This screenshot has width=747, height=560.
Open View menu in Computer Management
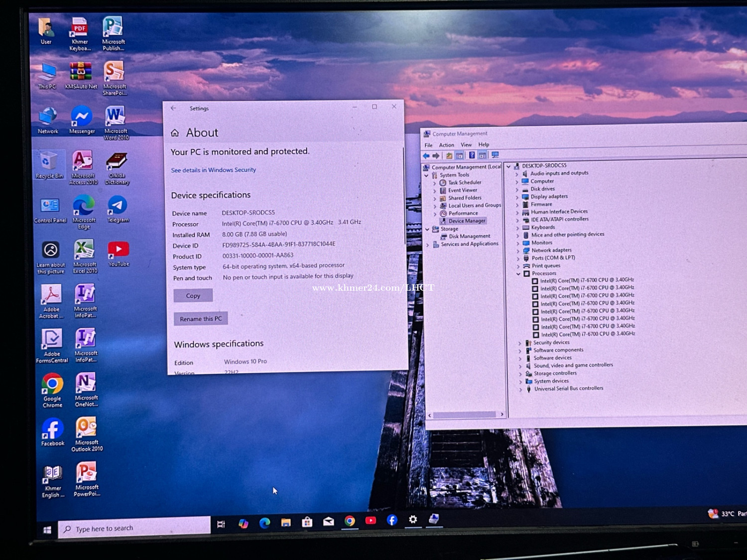[466, 145]
